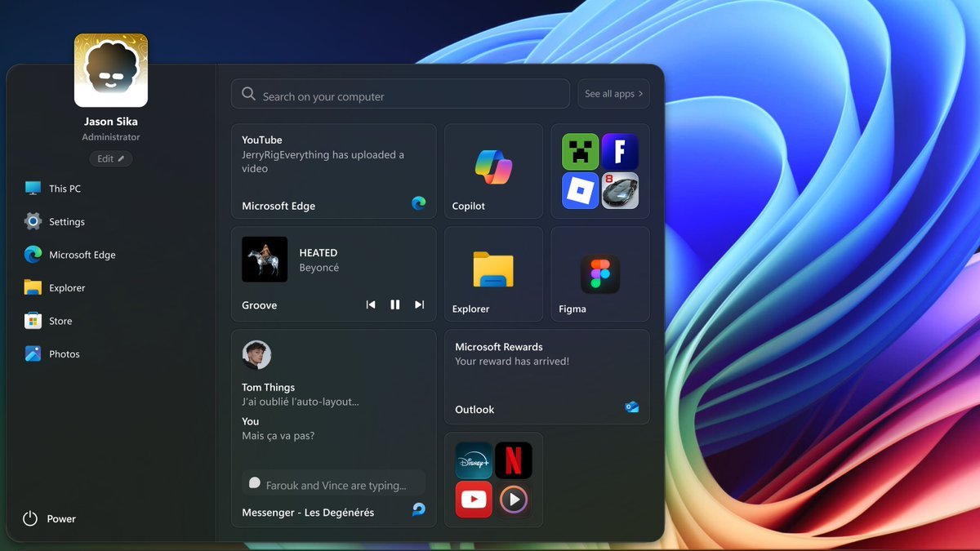Click the Jason Sika name text
The width and height of the screenshot is (980, 551).
111,122
